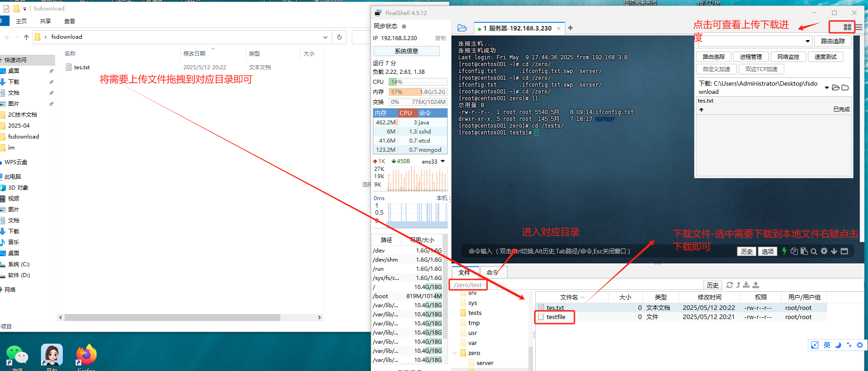Refresh Explorer address bar view
Screen dimensions: 868x371
(x=339, y=37)
